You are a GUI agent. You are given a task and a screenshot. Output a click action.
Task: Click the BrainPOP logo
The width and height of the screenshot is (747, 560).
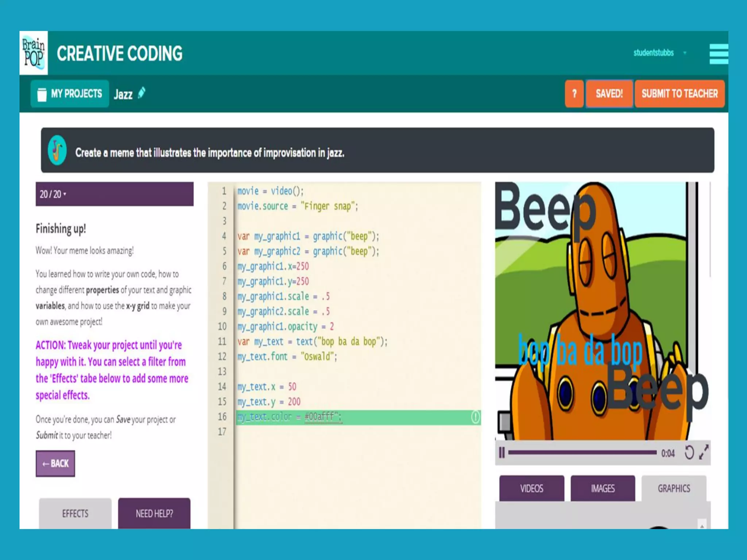click(34, 53)
